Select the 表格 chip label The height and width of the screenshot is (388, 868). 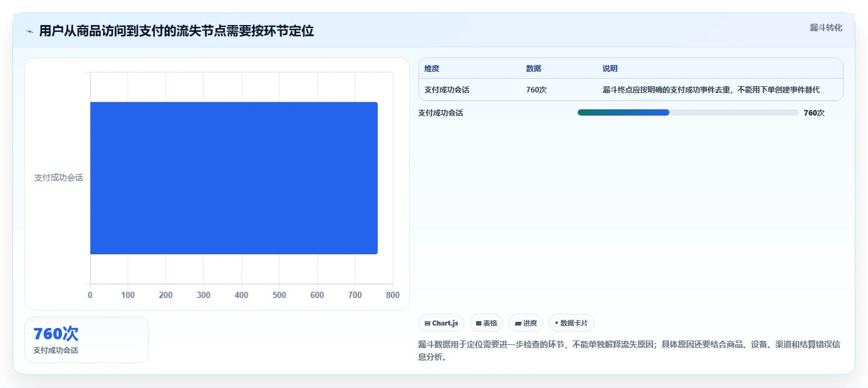pyautogui.click(x=490, y=323)
